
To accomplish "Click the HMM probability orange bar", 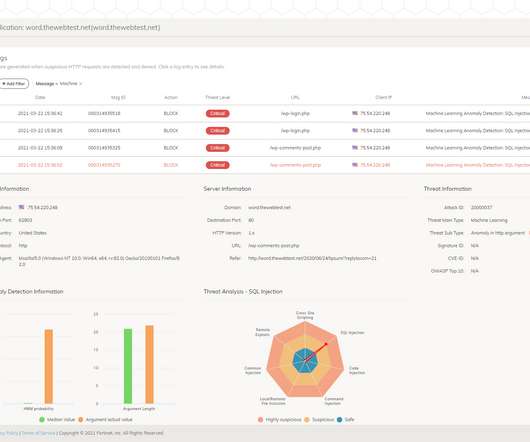I will (x=49, y=366).
